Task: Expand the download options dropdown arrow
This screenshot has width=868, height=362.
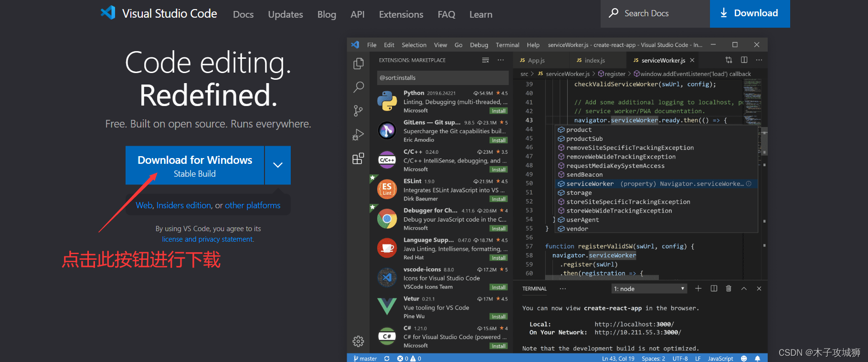Action: [x=278, y=165]
